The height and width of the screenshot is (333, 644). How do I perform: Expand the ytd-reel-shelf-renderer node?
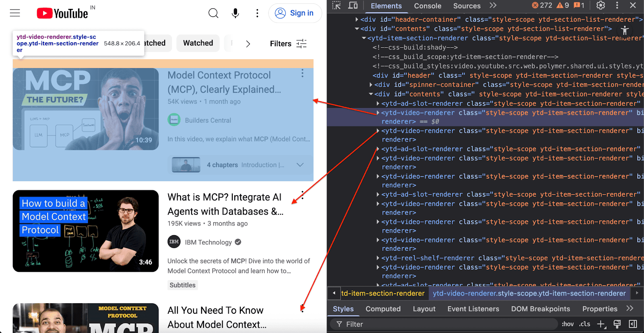378,258
